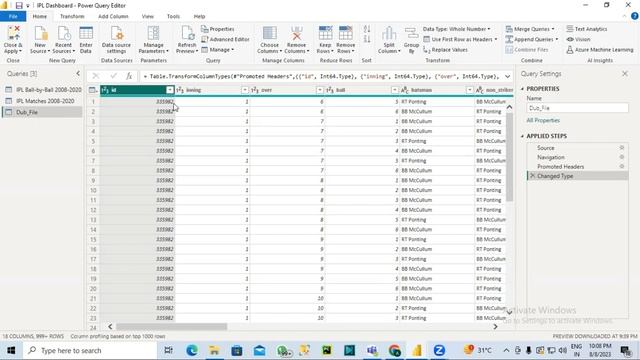Image resolution: width=640 pixels, height=360 pixels.
Task: Click the formula bar text
Action: (x=322, y=76)
